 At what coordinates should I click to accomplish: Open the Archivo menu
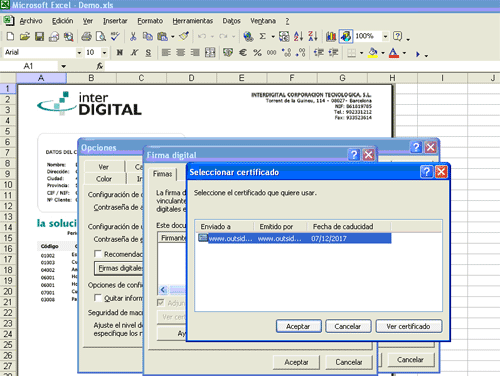coord(31,21)
